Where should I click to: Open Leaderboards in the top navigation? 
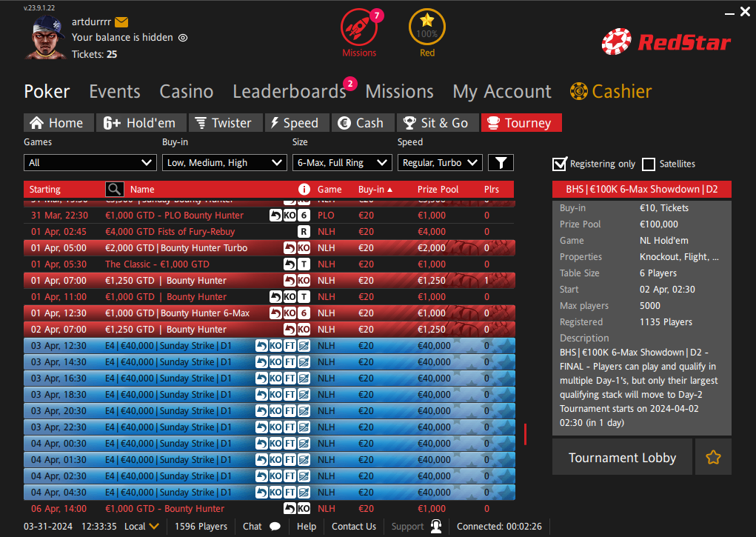pos(290,92)
